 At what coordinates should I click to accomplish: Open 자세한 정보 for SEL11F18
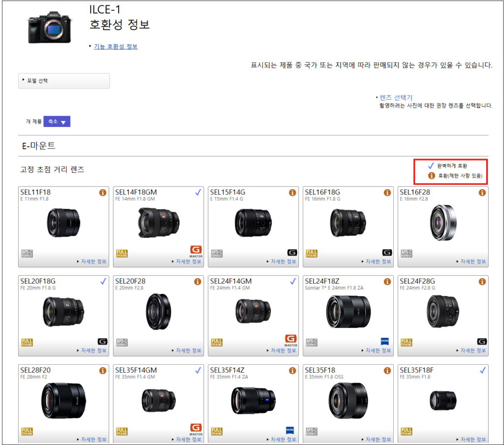tap(94, 261)
